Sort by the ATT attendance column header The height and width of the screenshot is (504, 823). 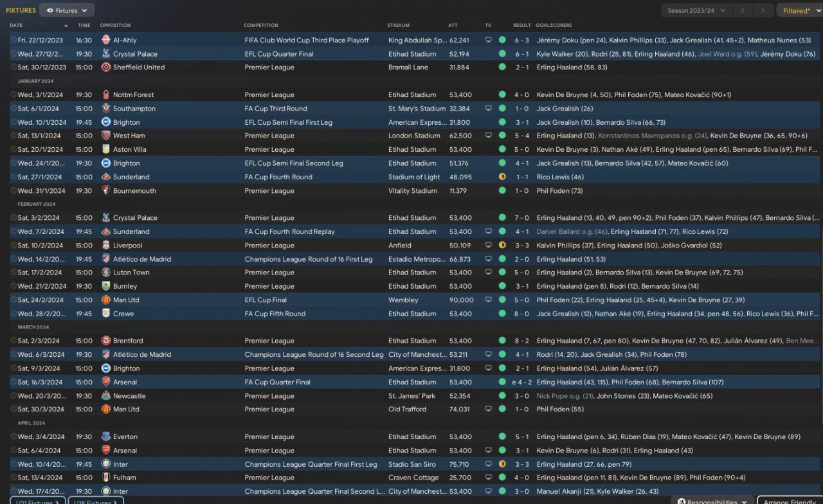[x=453, y=26]
